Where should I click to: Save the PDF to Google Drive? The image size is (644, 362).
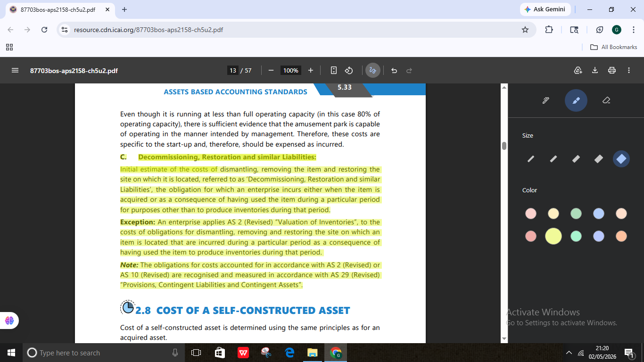[x=578, y=70]
